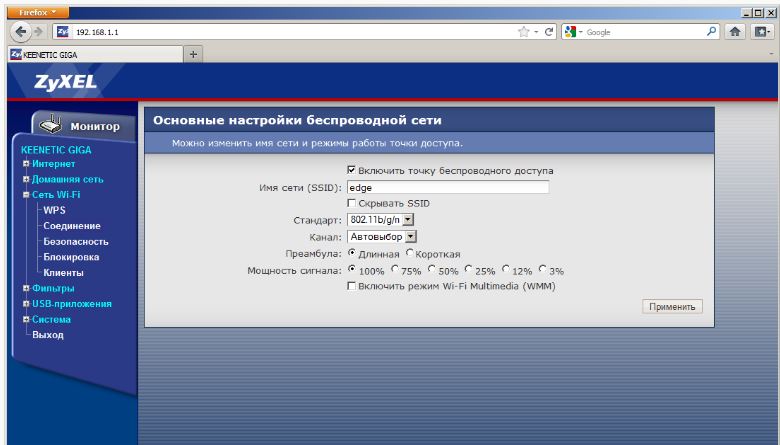Click the router icon beside Монитор
Image resolution: width=780 pixels, height=445 pixels.
[50, 125]
